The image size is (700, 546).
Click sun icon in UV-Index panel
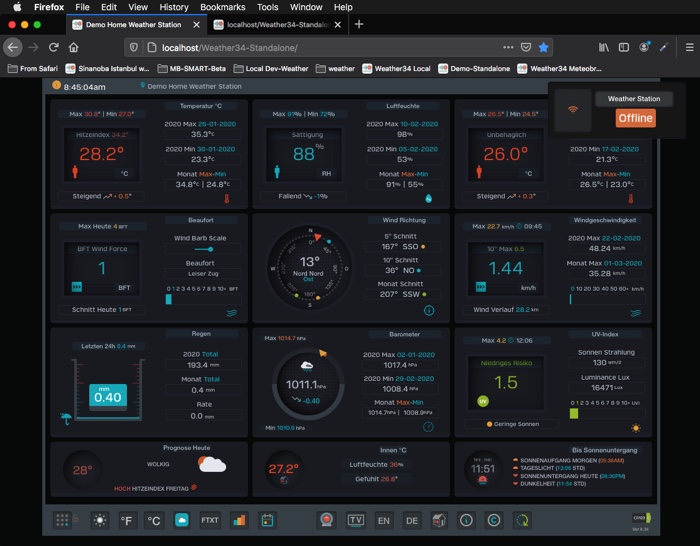point(636,428)
